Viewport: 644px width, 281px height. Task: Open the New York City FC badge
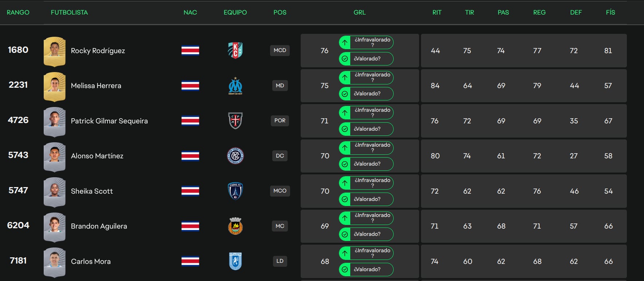point(235,156)
